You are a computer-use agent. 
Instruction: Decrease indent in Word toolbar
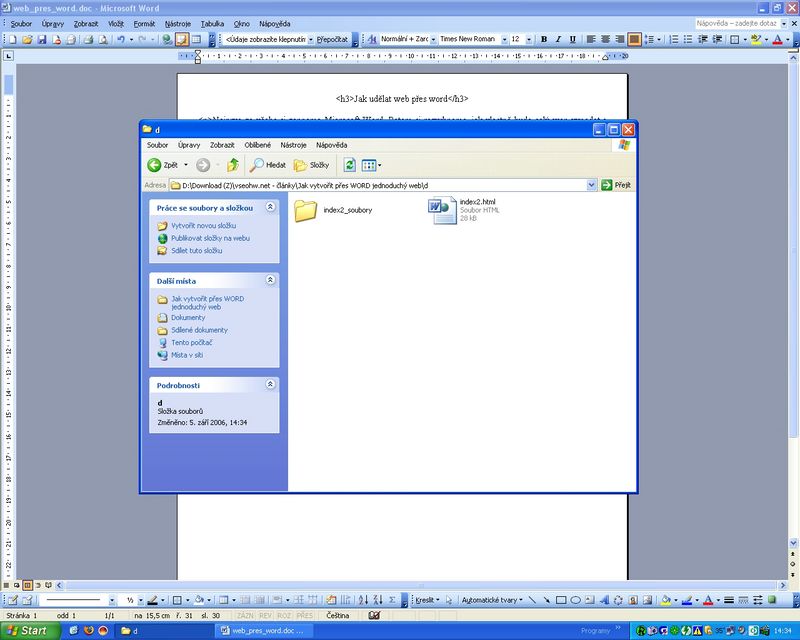pyautogui.click(x=703, y=39)
